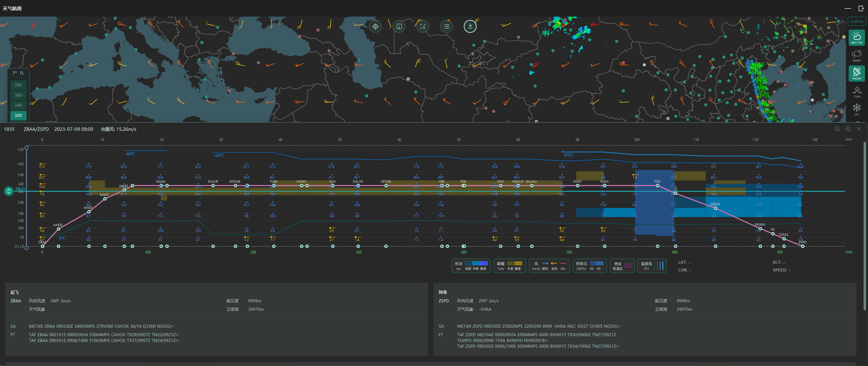This screenshot has width=868, height=366.
Task: Toggle the SIGWX layer
Action: click(x=856, y=56)
